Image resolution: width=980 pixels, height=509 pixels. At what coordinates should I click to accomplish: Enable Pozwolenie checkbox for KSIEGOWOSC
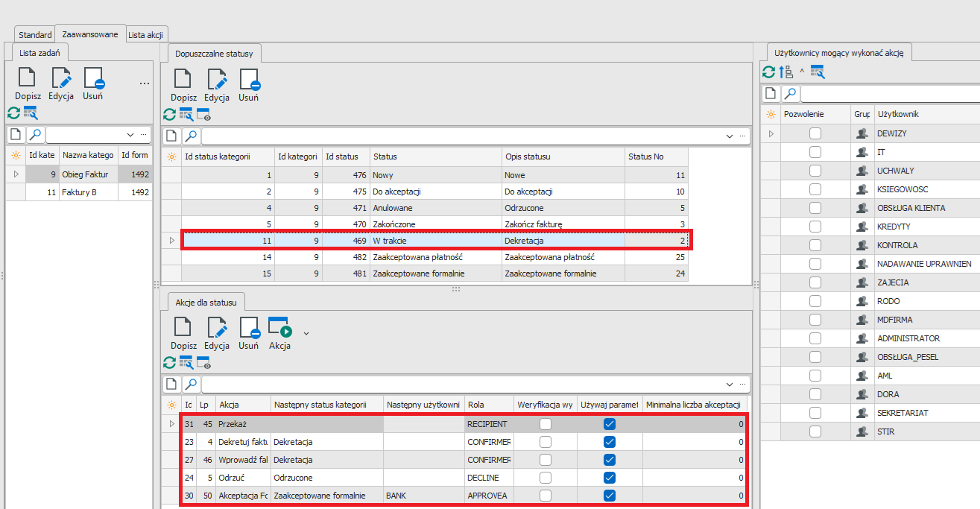pyautogui.click(x=815, y=189)
